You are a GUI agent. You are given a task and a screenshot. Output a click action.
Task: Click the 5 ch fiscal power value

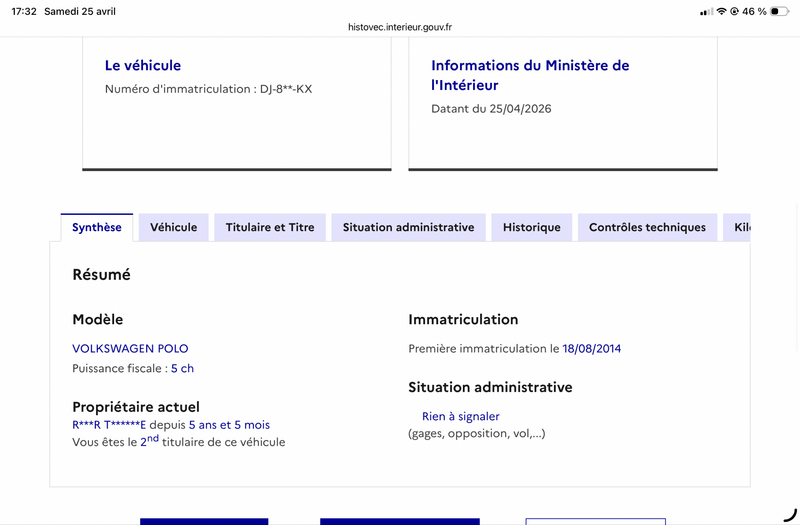182,368
